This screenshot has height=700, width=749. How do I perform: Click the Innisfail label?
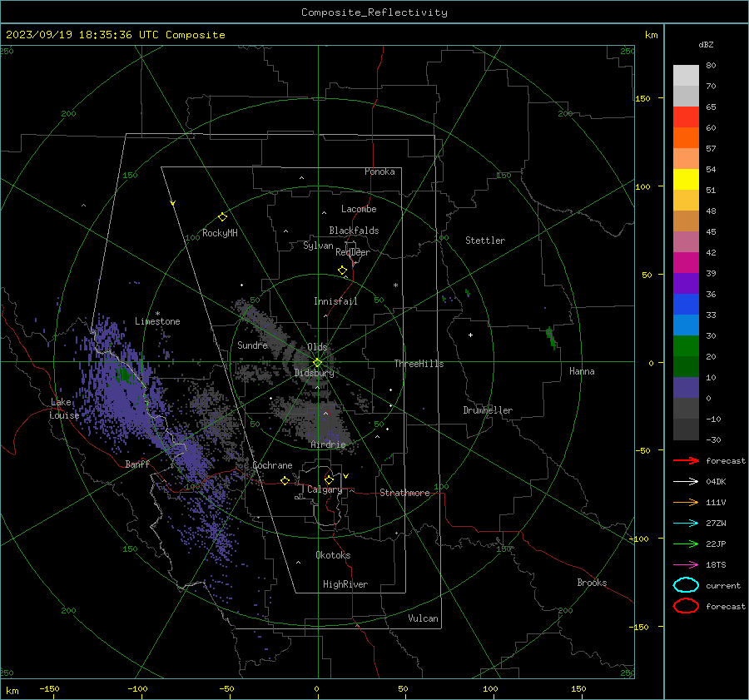coord(335,301)
